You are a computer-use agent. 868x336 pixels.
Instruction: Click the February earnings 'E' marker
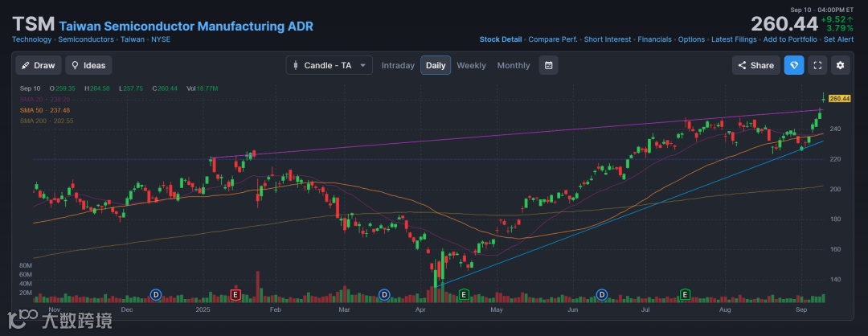pos(235,295)
